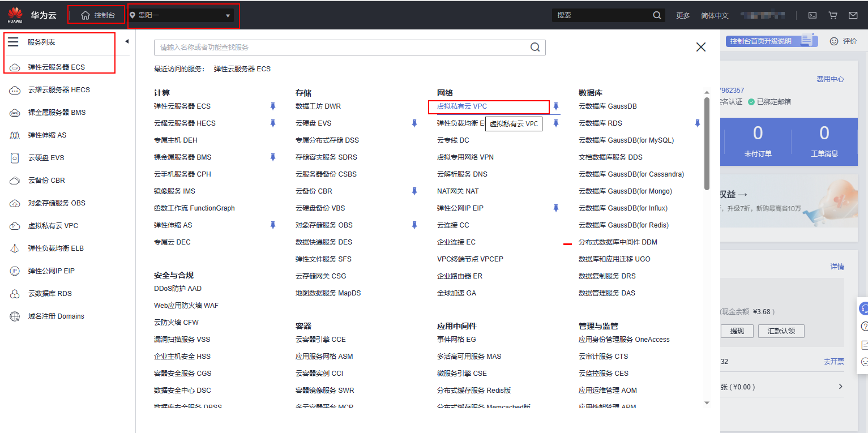
Task: Click the service panel vertical scrollbar thumb
Action: (707, 144)
